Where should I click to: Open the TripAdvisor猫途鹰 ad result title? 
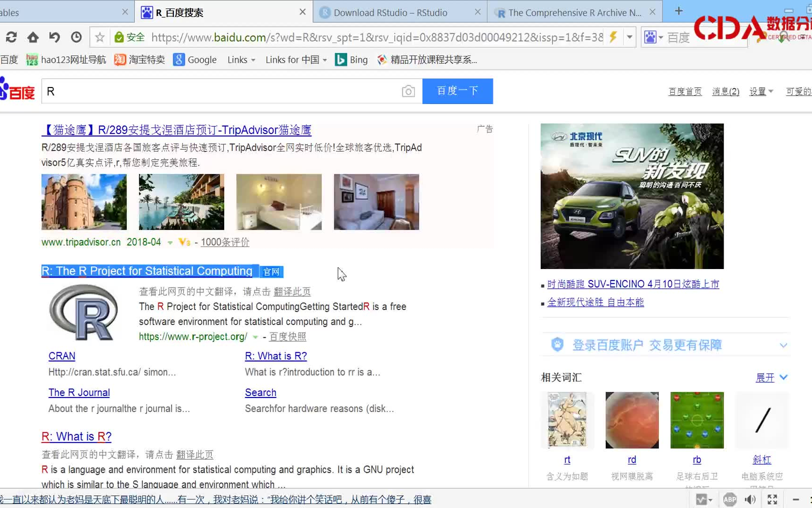click(x=176, y=130)
